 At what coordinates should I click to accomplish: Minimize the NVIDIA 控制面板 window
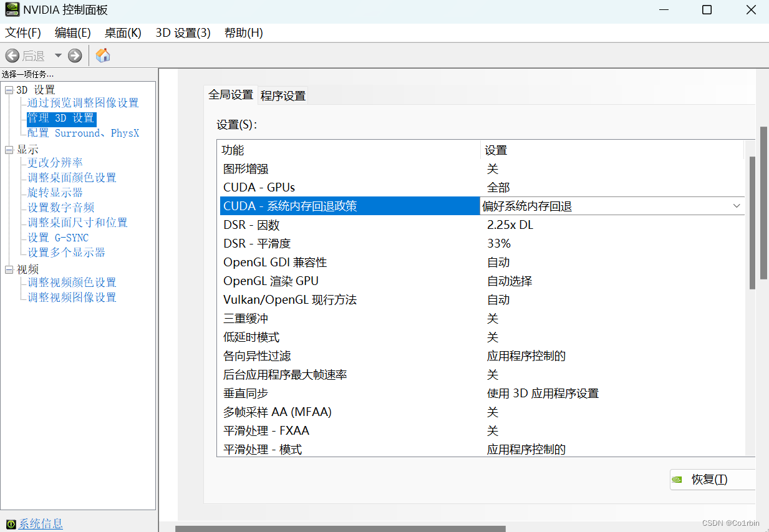663,10
